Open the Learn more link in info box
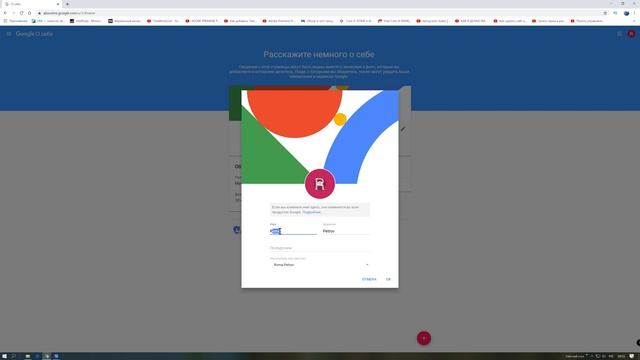Image resolution: width=640 pixels, height=360 pixels. (x=312, y=212)
